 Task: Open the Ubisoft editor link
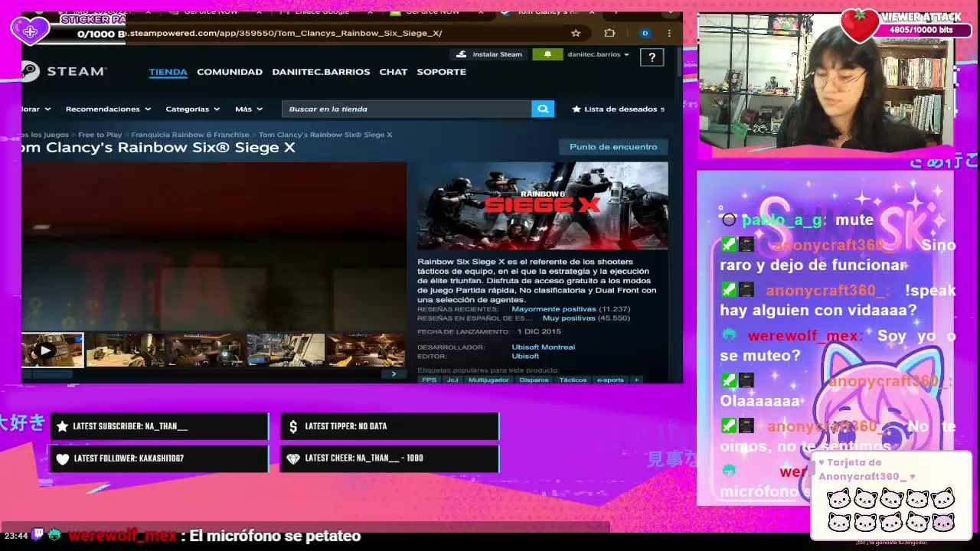(x=525, y=356)
